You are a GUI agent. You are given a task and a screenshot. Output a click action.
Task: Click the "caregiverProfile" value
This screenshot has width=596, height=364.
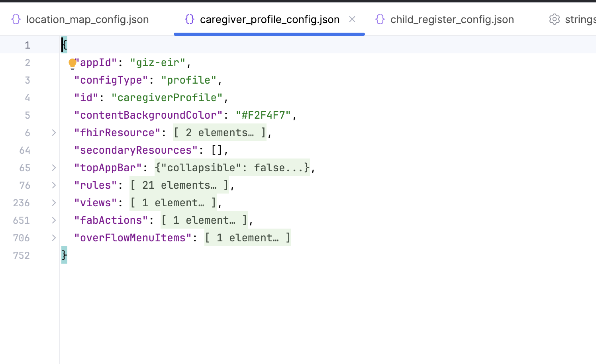click(x=167, y=98)
